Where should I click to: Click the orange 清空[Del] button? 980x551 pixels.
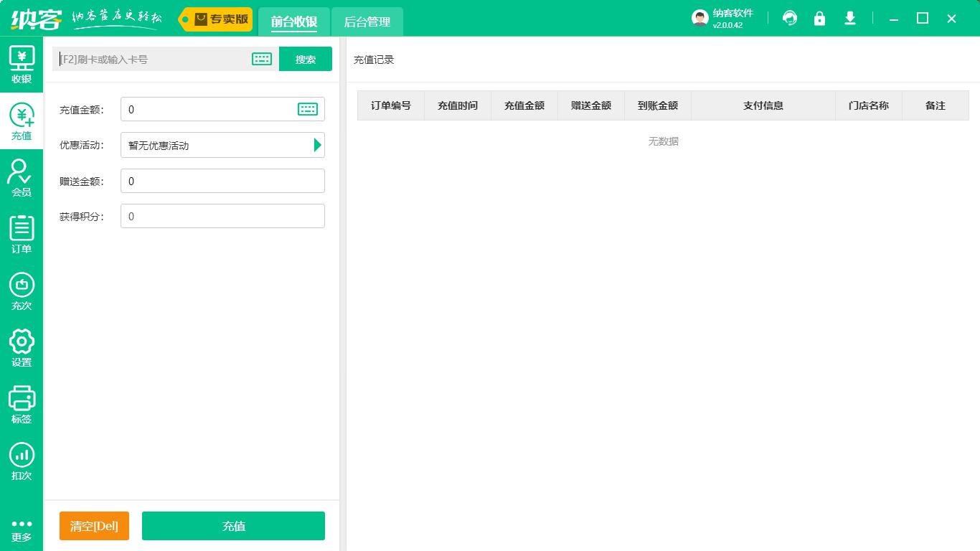[94, 525]
